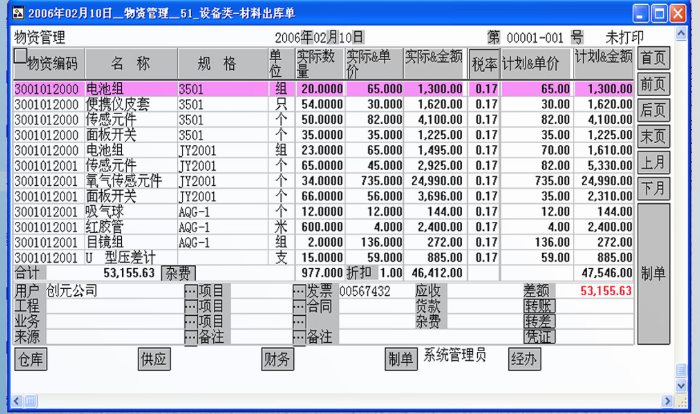This screenshot has height=414, width=700.
Task: Go to previous page with 前页
Action: point(653,84)
